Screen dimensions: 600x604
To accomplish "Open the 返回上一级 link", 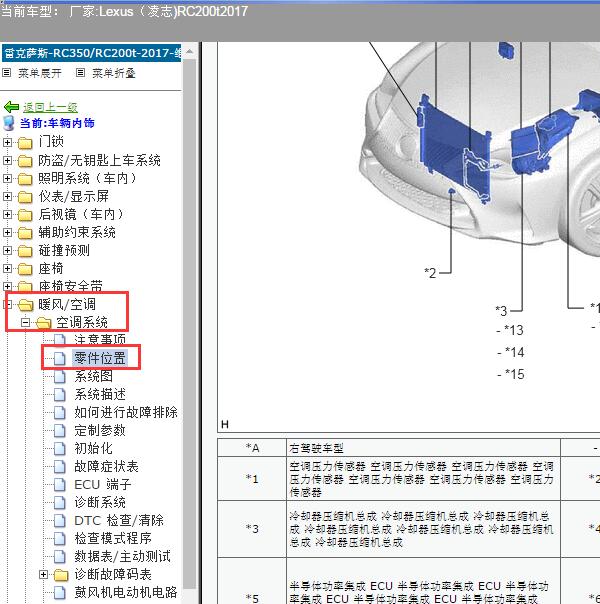I will 50,107.
